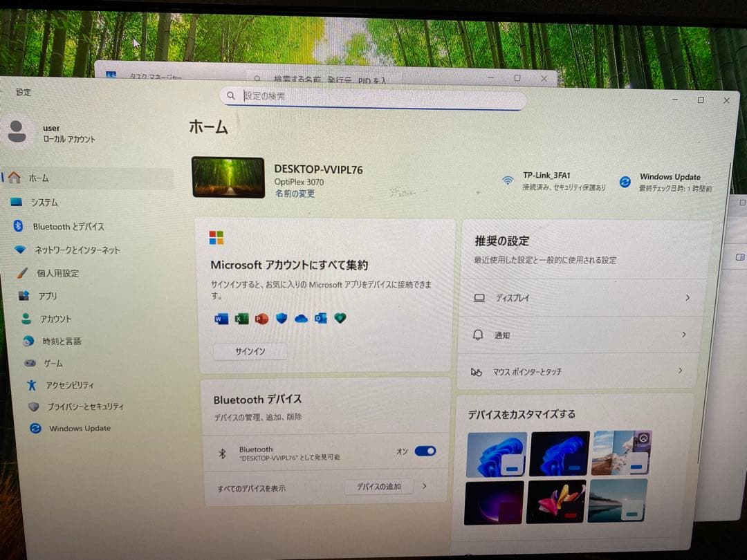
Task: Click the desktop wallpaper preview thumbnail
Action: click(x=228, y=177)
